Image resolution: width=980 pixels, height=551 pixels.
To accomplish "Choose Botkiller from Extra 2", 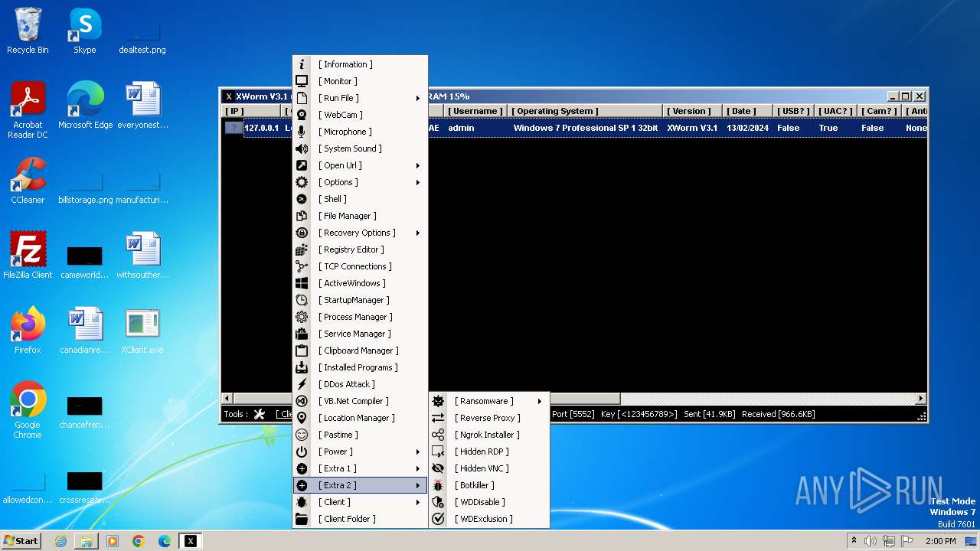I will click(489, 485).
